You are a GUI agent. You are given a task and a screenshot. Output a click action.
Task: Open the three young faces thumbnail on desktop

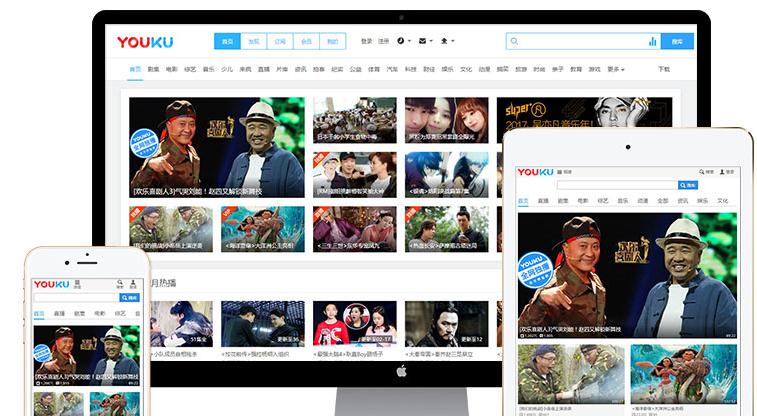point(447,120)
